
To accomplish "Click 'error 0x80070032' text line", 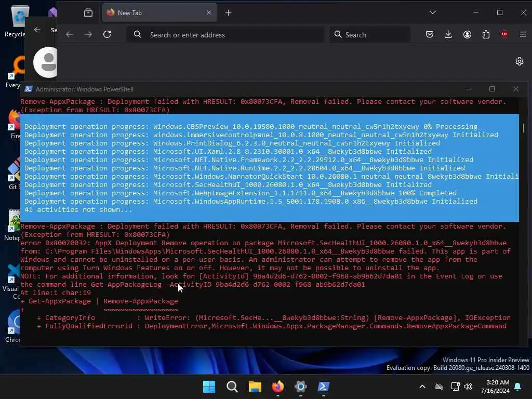I will (x=263, y=243).
